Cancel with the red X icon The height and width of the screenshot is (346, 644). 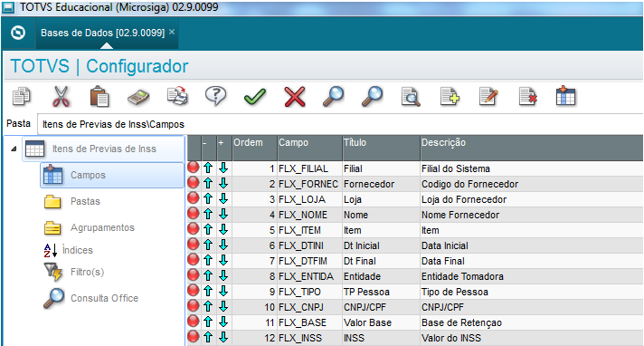point(295,97)
